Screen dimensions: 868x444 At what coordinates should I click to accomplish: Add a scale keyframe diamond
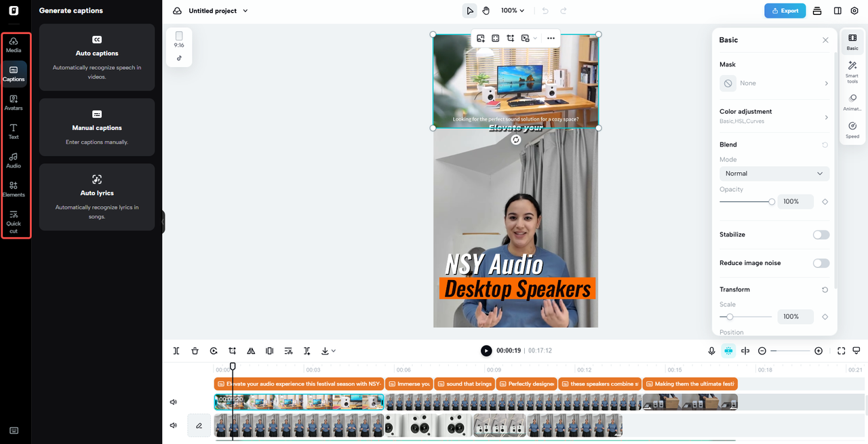coord(825,317)
